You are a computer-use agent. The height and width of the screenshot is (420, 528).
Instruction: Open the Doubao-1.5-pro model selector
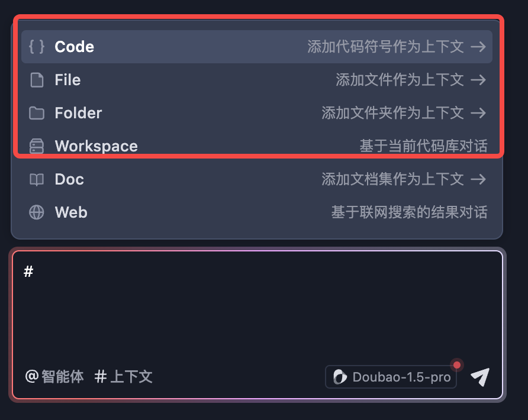pyautogui.click(x=391, y=377)
